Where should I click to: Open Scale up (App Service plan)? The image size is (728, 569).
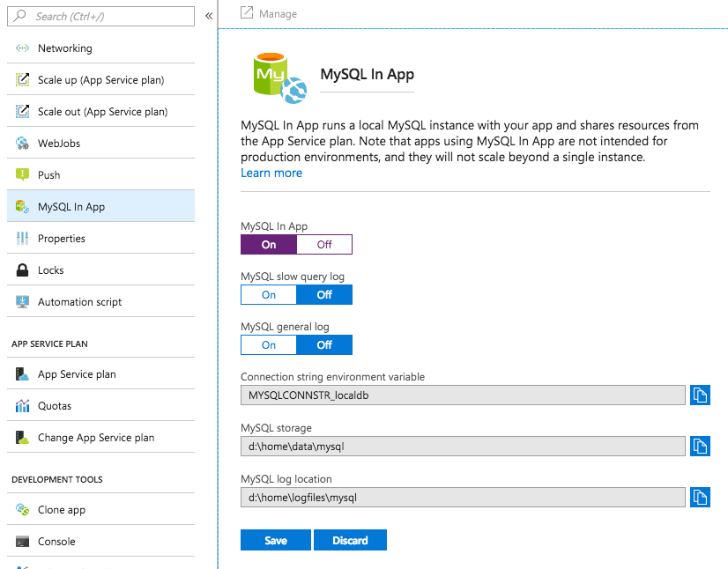pos(100,79)
